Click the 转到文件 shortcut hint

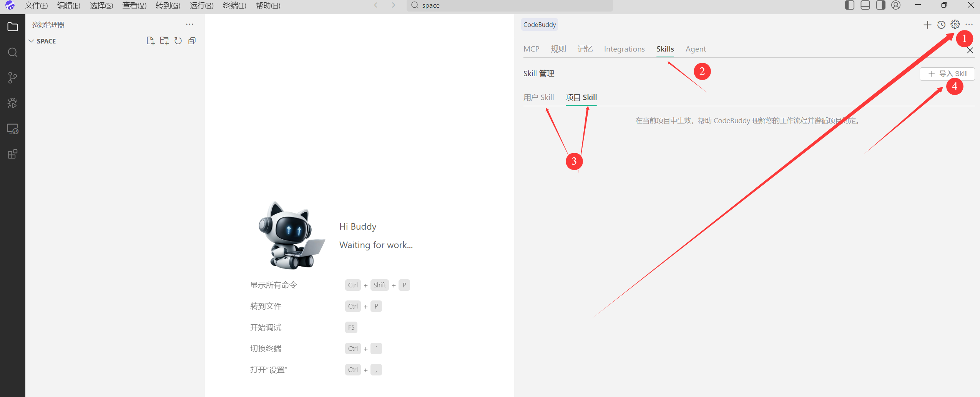coord(266,306)
